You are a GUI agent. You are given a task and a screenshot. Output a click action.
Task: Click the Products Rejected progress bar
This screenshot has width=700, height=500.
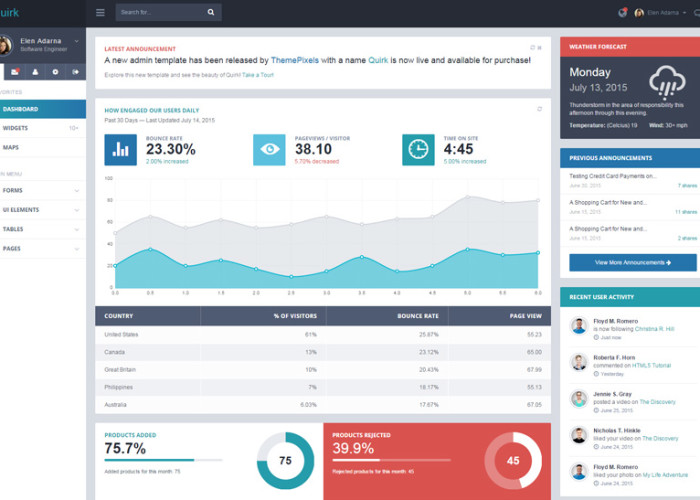pos(392,460)
